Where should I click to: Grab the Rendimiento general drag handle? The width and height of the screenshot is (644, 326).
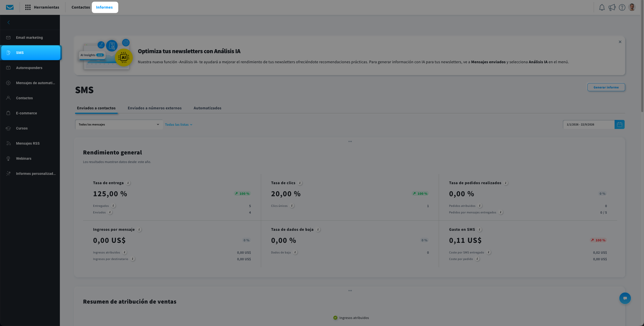pyautogui.click(x=350, y=142)
